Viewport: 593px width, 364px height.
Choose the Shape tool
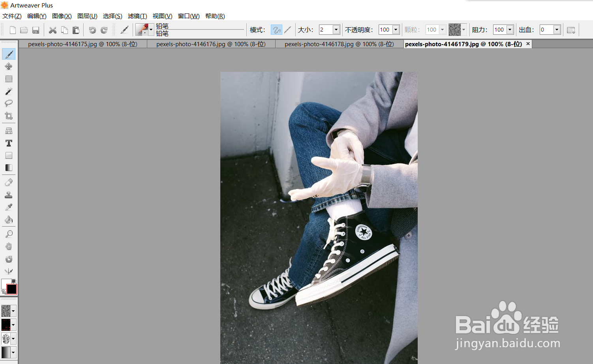tap(9, 156)
